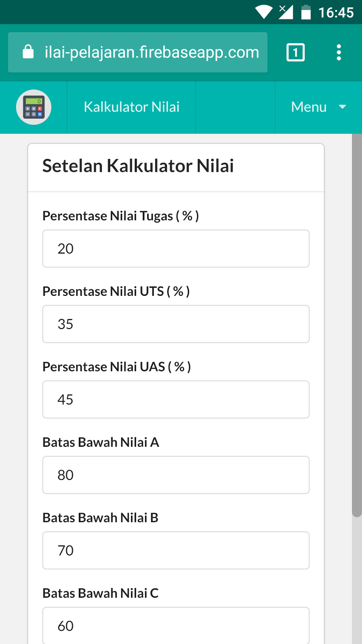
Task: Select the Batas Bawah Nilai C field
Action: click(x=176, y=626)
